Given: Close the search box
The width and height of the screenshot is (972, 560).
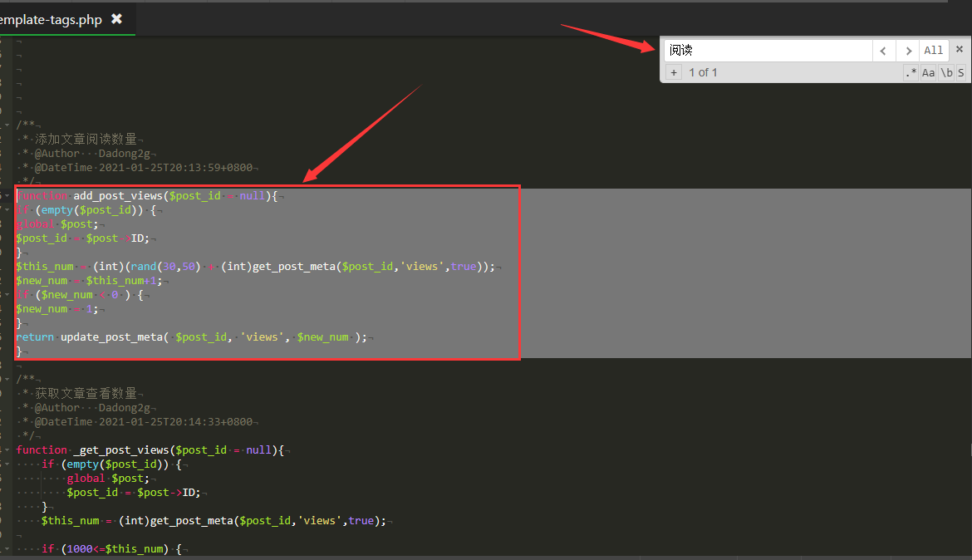Looking at the screenshot, I should coord(960,50).
